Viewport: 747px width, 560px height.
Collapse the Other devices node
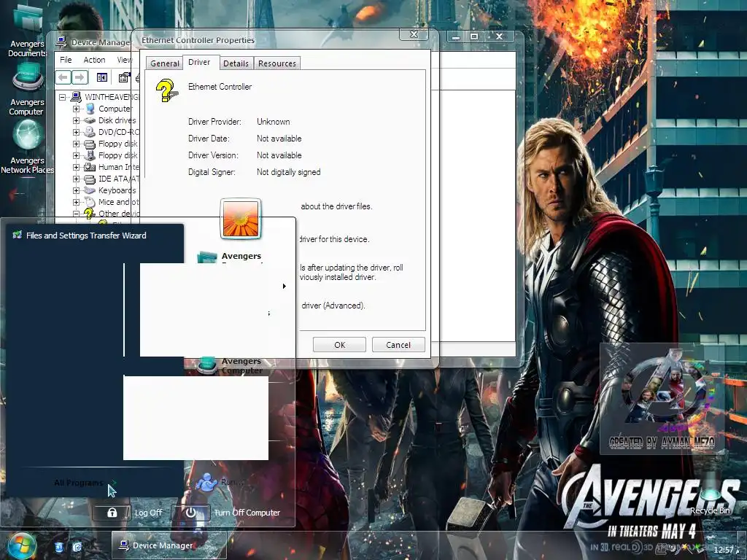[x=76, y=214]
